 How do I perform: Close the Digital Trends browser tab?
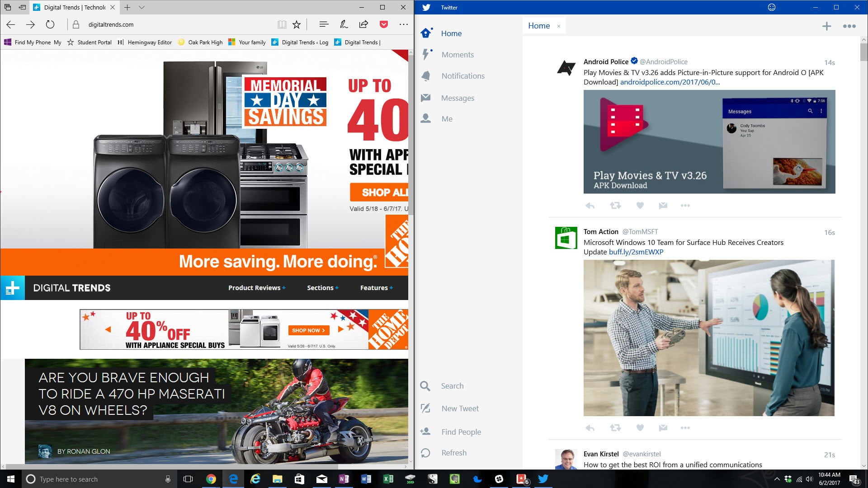point(113,7)
